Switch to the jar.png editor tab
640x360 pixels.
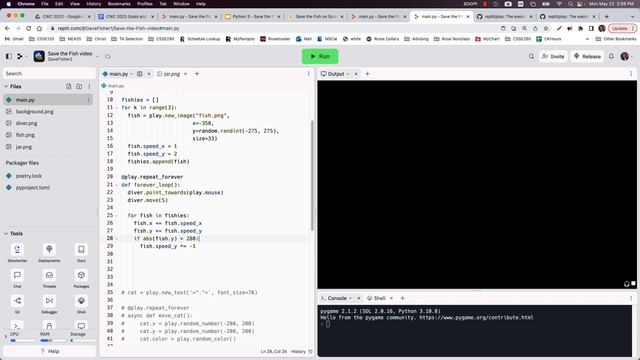[x=169, y=74]
